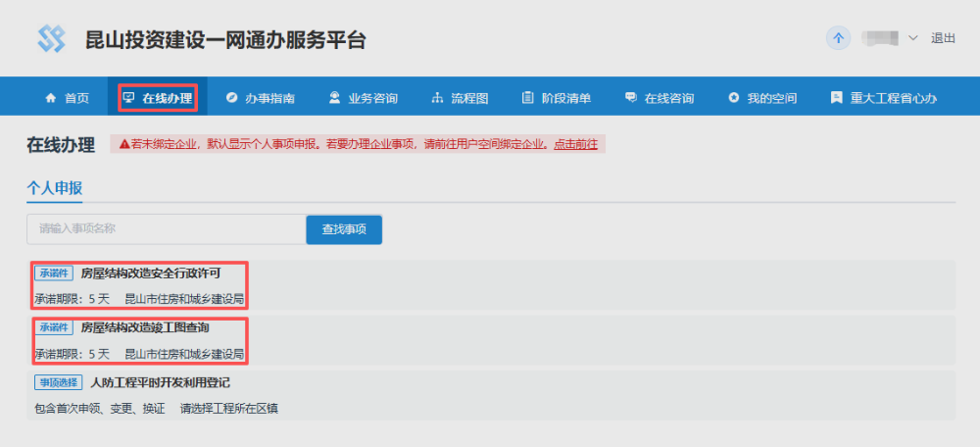The width and height of the screenshot is (980, 447).
Task: Click 昆山市住房和城乡建设局 under 竣工图查询
Action: pos(184,354)
